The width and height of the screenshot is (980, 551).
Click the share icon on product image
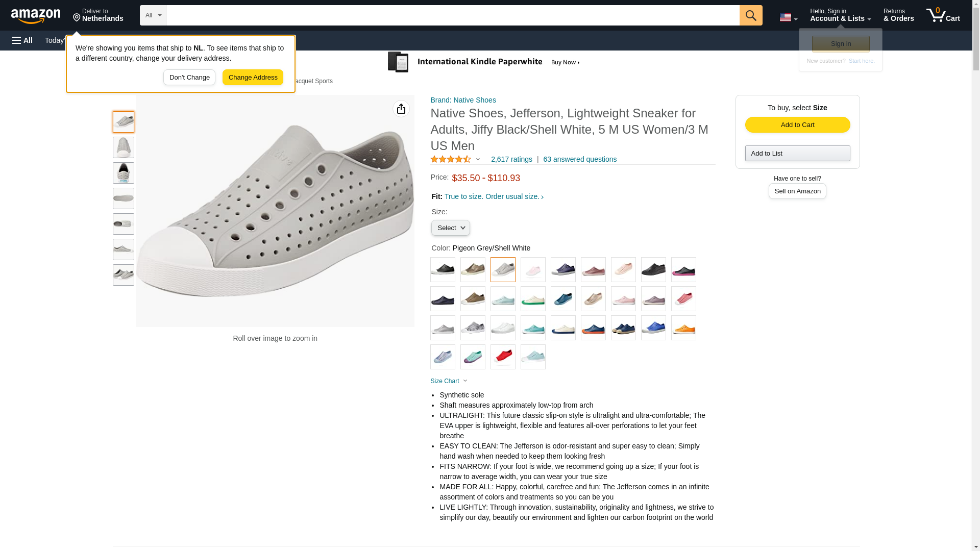coord(401,109)
